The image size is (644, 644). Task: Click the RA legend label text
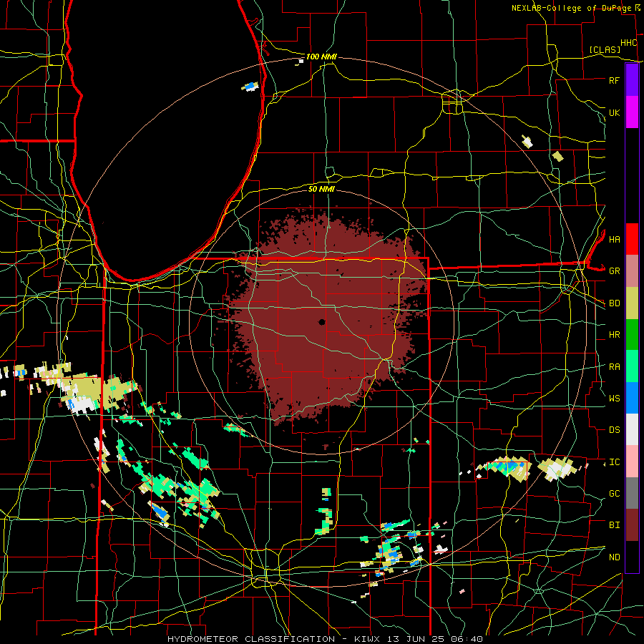[614, 367]
